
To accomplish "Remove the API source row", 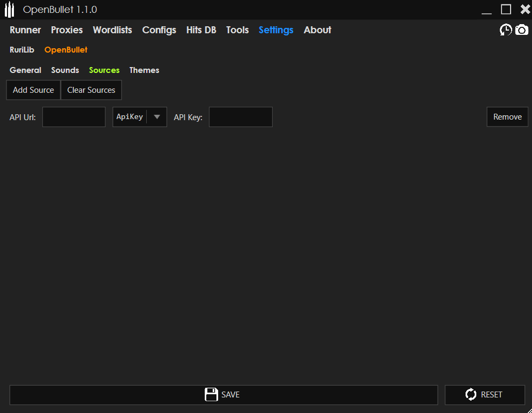I will [507, 117].
